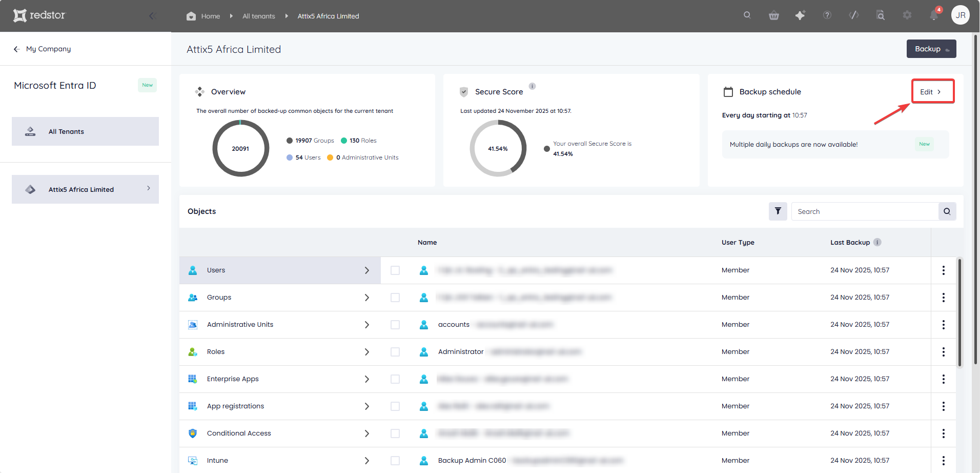Screen dimensions: 980x473
Task: Open the search icon in top bar
Action: tap(747, 15)
